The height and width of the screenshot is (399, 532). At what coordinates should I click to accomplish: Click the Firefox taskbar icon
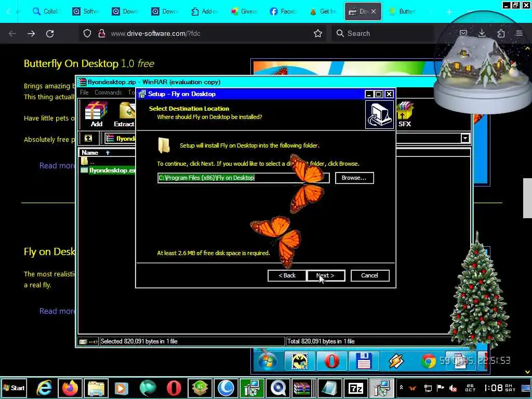[x=70, y=388]
